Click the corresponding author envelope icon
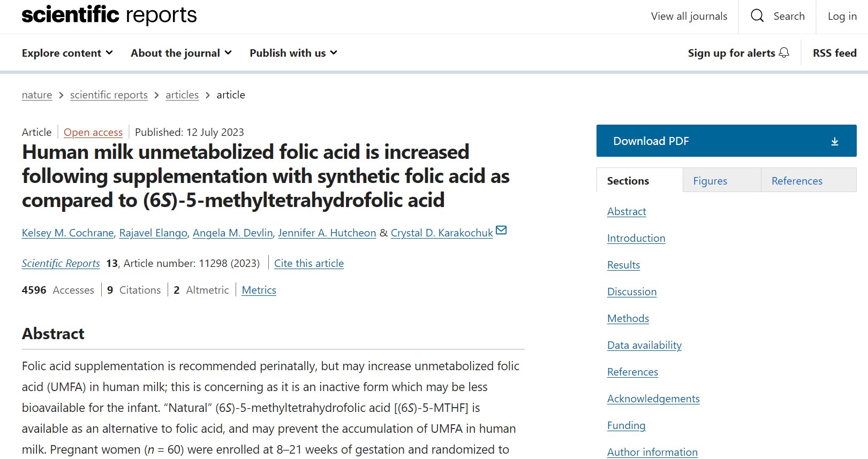Screen dimensions: 868x459 tap(501, 231)
